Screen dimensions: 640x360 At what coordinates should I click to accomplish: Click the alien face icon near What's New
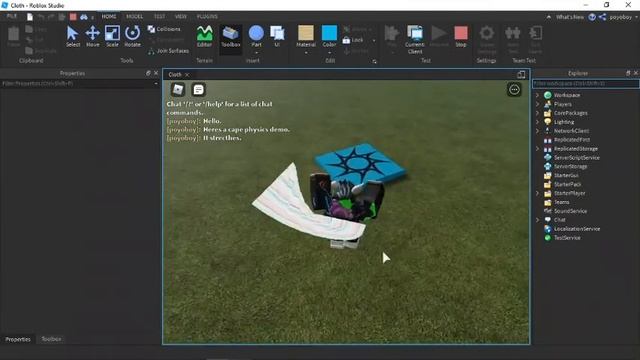tap(592, 17)
